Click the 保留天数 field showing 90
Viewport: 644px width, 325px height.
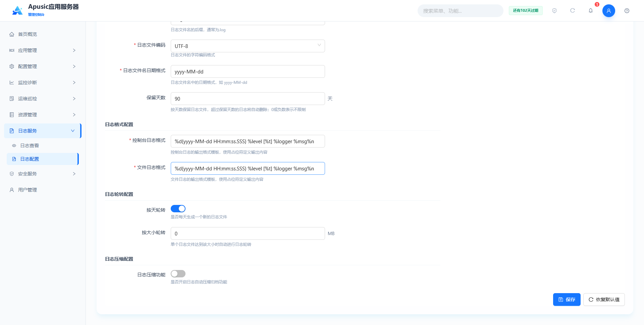248,99
